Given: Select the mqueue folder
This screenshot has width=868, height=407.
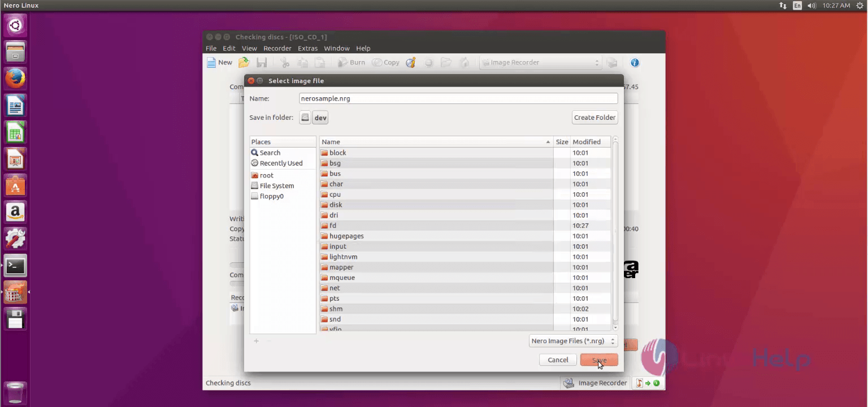Looking at the screenshot, I should [x=465, y=278].
